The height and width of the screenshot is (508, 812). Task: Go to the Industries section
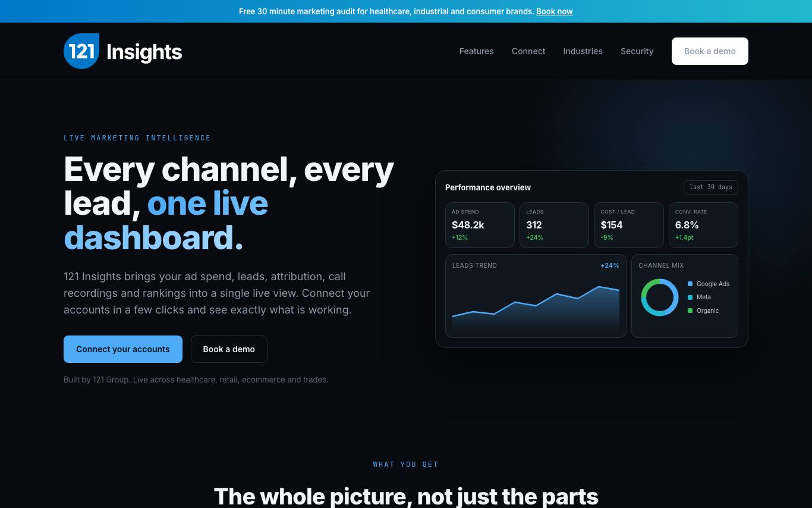(583, 51)
